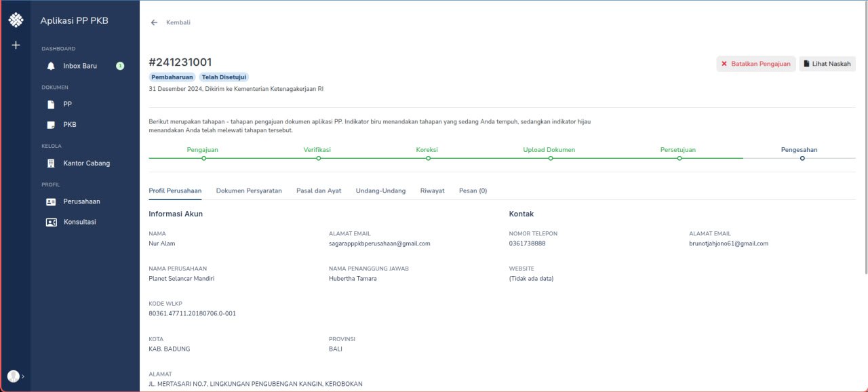Click the Lihat Naskah button

827,64
